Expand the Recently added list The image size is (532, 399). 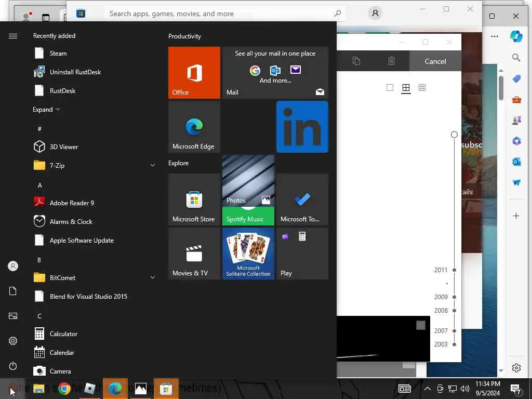pyautogui.click(x=46, y=109)
